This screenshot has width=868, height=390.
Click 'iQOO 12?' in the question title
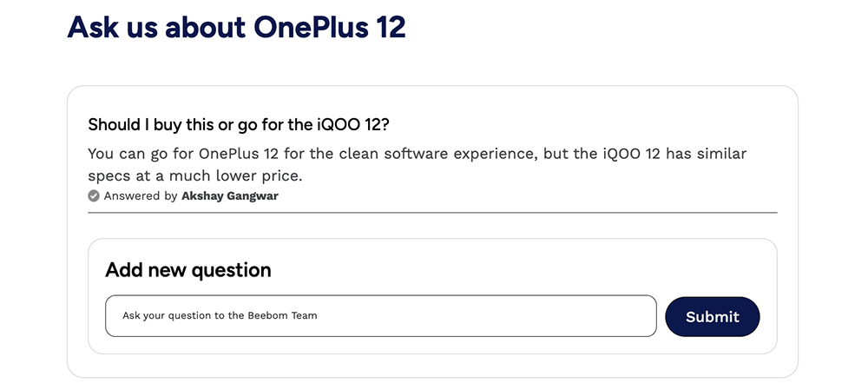click(364, 124)
